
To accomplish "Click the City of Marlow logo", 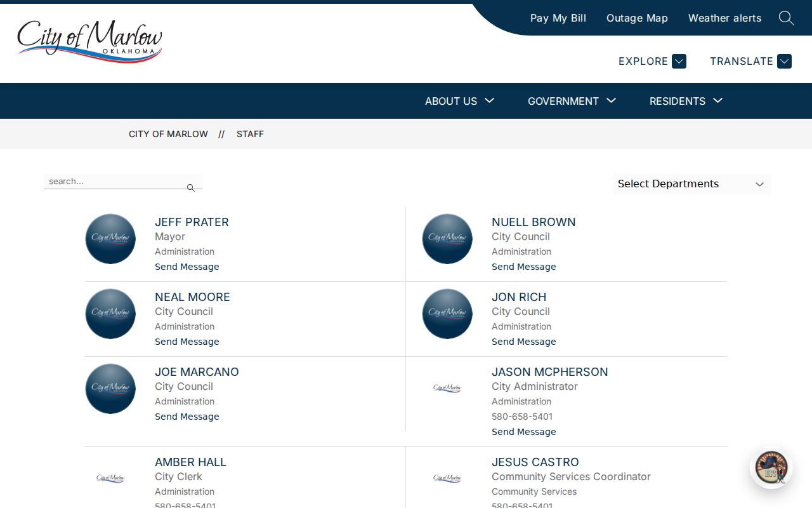I will click(89, 41).
